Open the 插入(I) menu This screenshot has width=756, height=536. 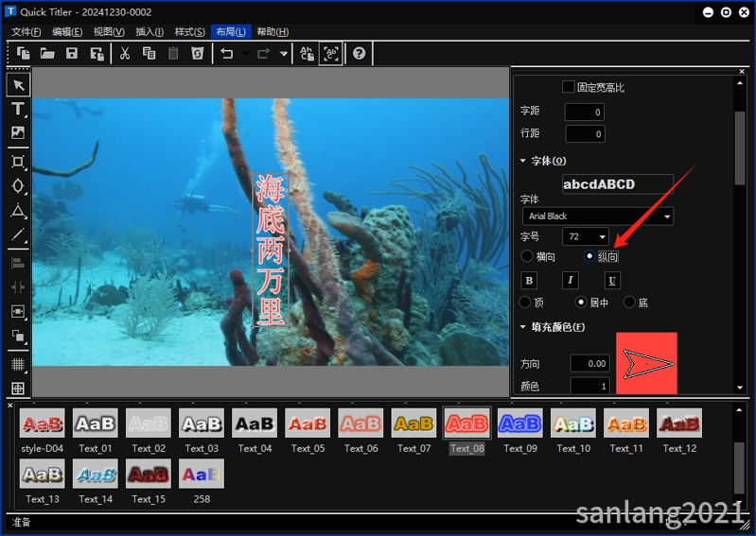point(149,32)
